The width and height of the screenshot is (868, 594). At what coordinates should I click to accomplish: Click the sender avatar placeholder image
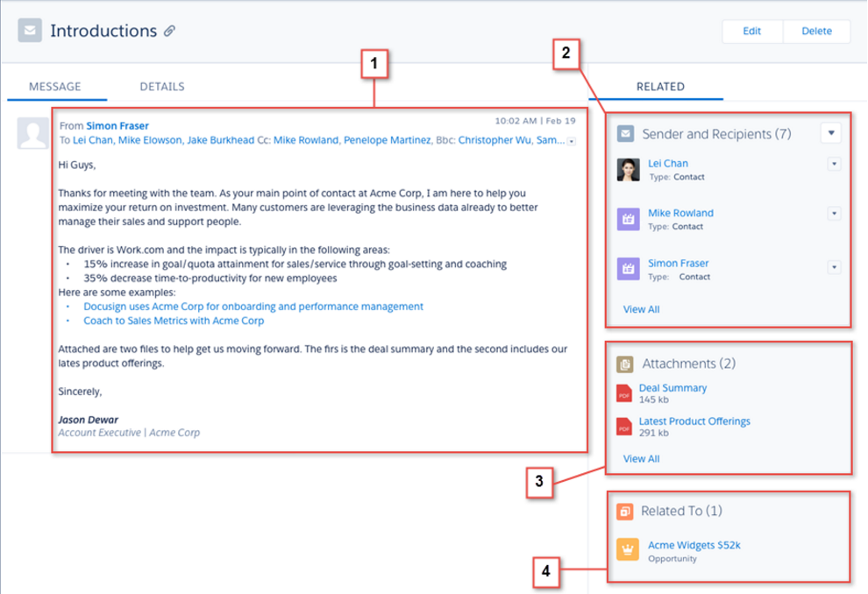[32, 133]
